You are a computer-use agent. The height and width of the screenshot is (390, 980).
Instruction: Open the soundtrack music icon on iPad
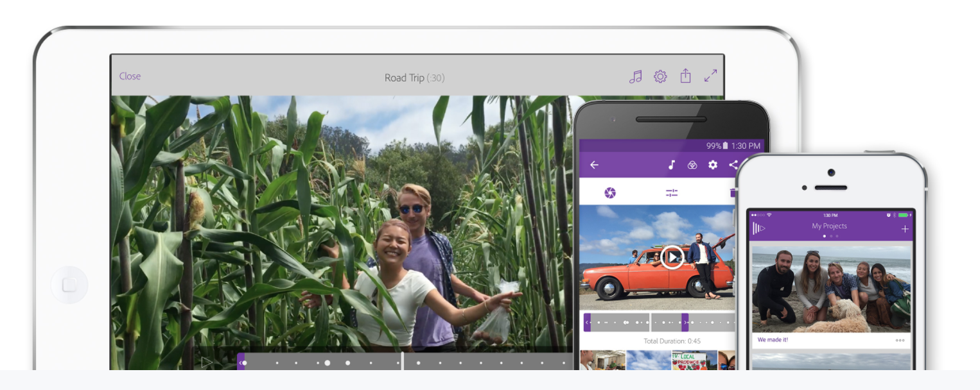tap(635, 77)
